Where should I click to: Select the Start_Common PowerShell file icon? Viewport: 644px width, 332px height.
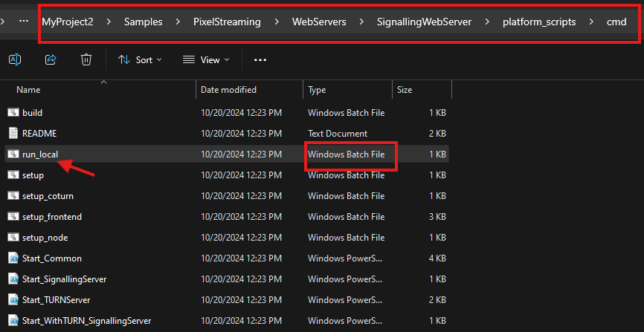13,258
